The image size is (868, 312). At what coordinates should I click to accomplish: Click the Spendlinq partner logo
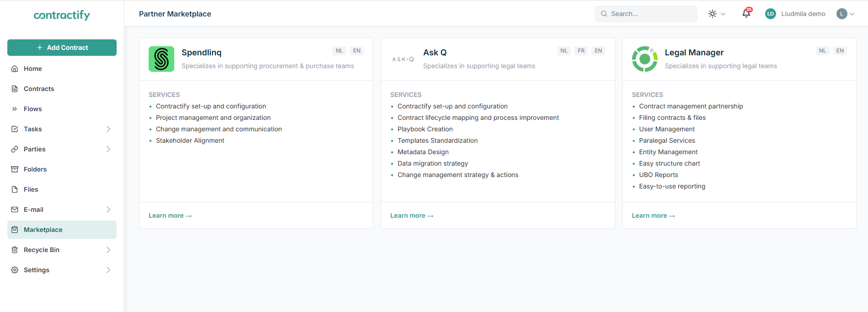[161, 59]
